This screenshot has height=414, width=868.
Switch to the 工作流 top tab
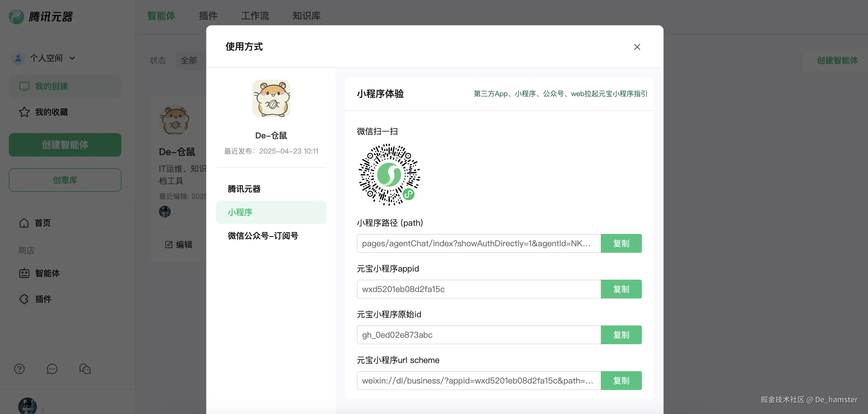click(255, 16)
